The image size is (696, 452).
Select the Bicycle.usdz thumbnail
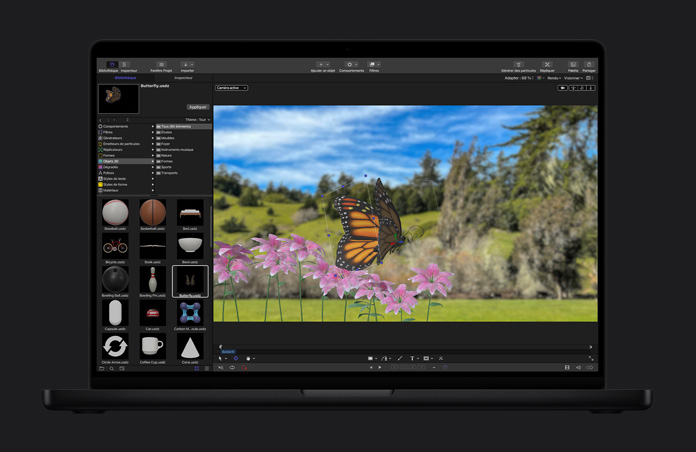pyautogui.click(x=115, y=246)
